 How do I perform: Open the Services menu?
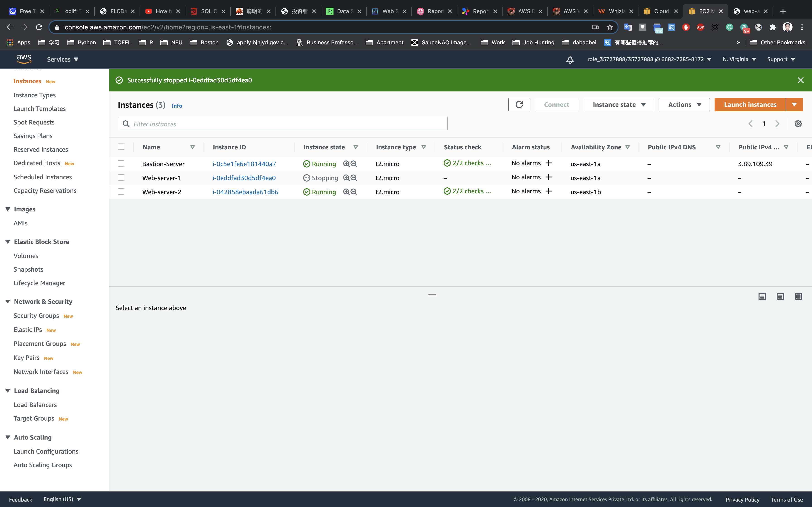point(62,59)
